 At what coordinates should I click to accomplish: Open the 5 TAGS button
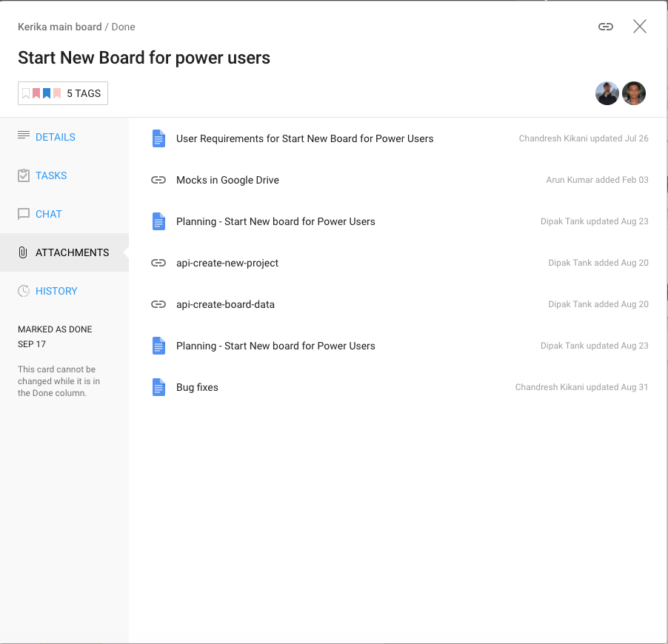point(63,93)
